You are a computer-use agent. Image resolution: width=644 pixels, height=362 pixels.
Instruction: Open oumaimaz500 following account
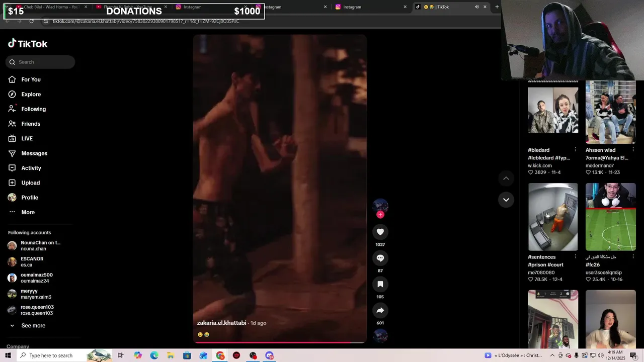tap(30, 278)
